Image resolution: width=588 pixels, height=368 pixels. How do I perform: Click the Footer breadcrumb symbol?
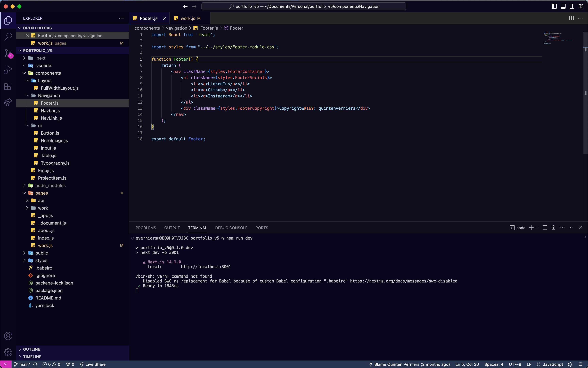click(233, 28)
